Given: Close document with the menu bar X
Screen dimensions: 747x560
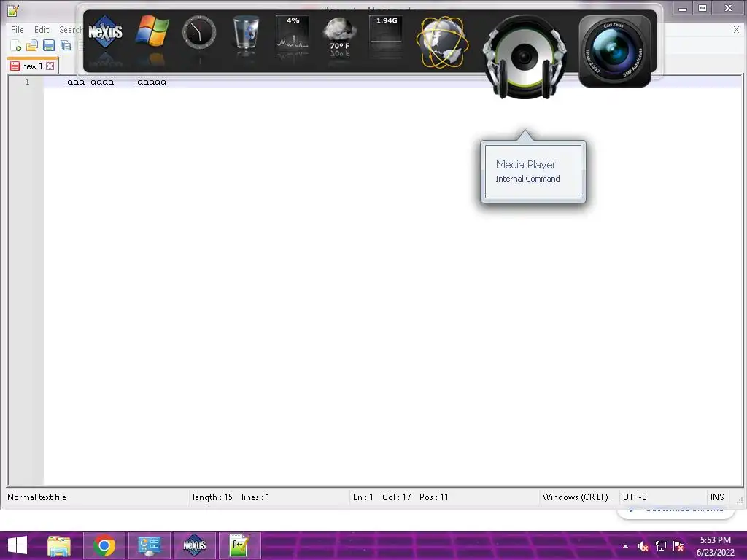Looking at the screenshot, I should pyautogui.click(x=736, y=29).
